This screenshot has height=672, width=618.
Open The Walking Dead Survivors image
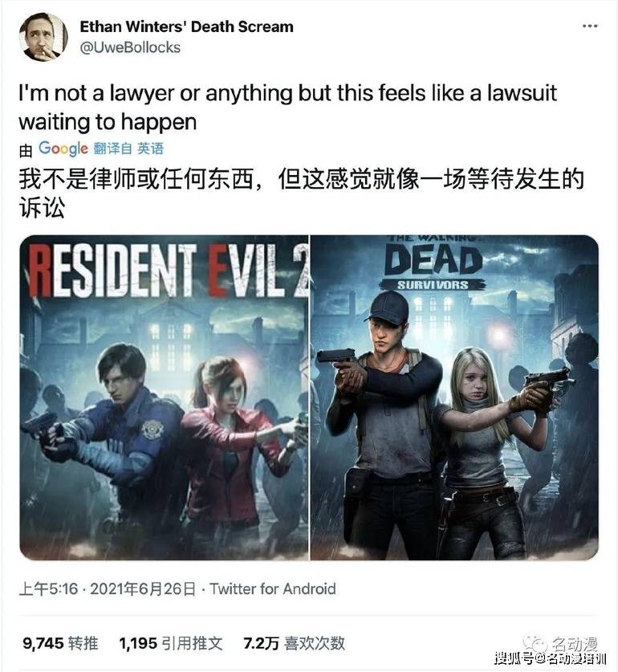tap(454, 397)
